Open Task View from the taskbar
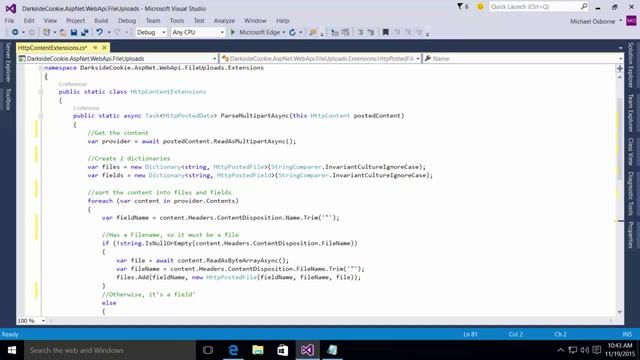The image size is (640, 360). pos(208,350)
